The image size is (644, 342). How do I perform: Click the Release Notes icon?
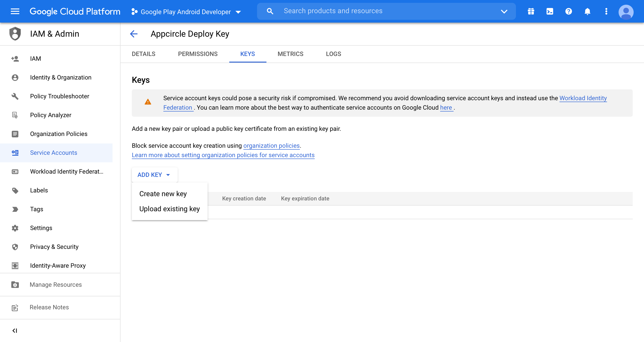(15, 307)
